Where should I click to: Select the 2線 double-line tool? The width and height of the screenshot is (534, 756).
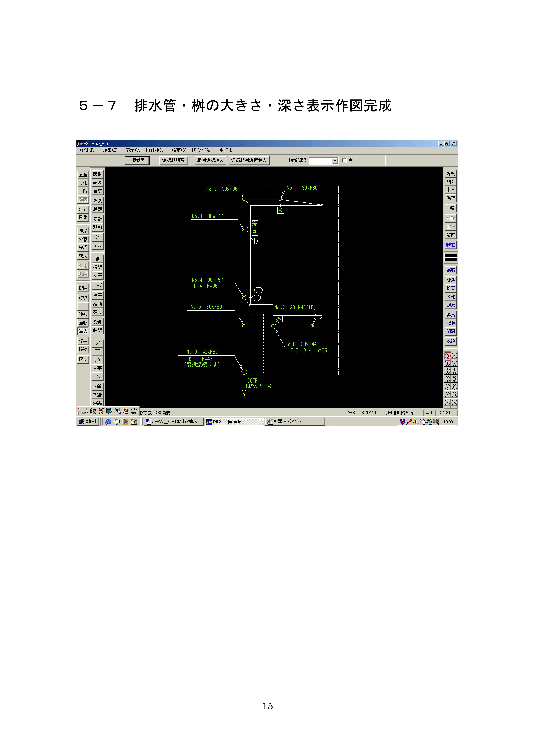(97, 386)
